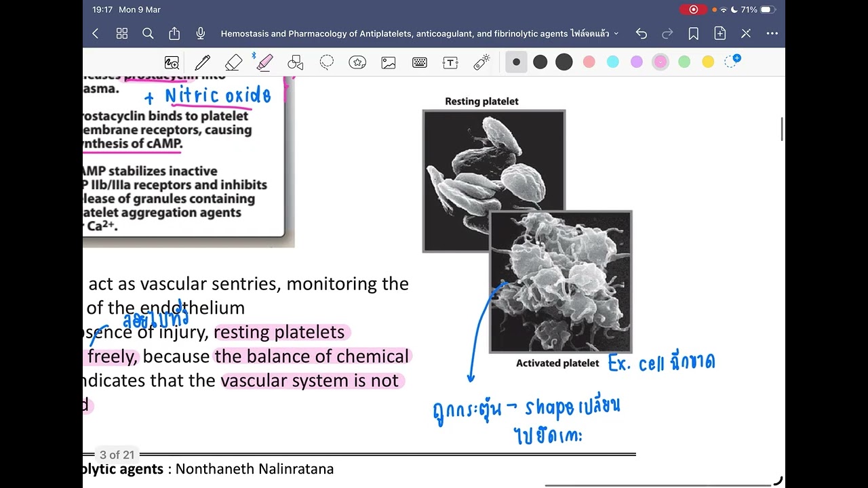Choose the smallest stroke thickness
Image resolution: width=868 pixels, height=488 pixels.
[x=516, y=62]
